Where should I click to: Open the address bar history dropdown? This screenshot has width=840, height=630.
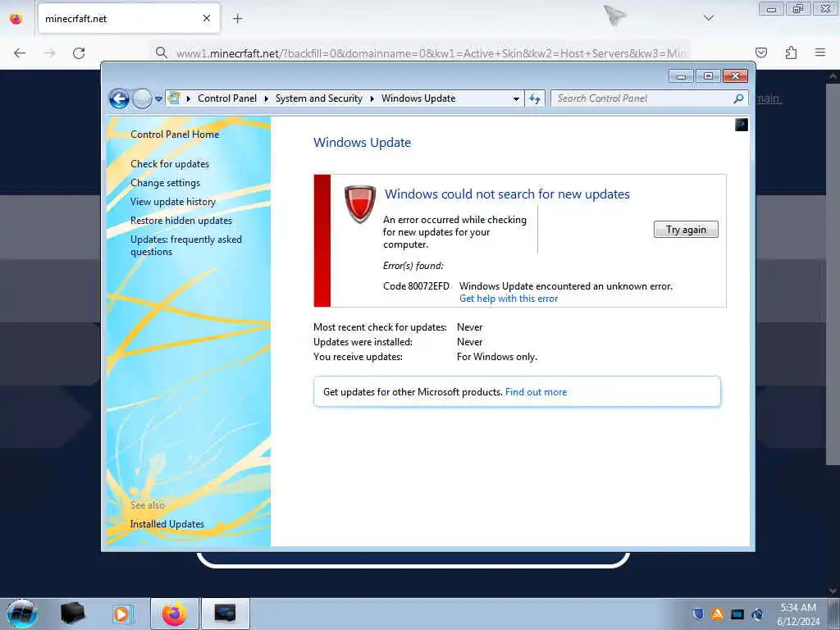516,99
